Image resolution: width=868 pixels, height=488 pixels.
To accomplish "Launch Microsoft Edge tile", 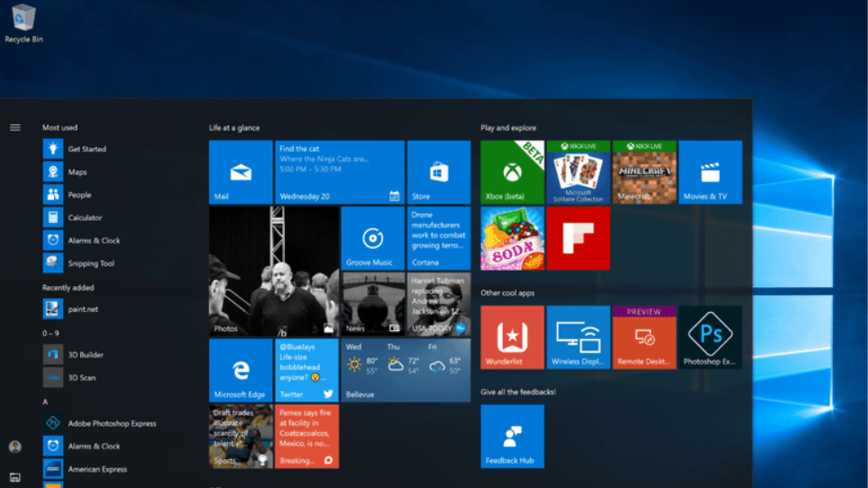I will (241, 370).
